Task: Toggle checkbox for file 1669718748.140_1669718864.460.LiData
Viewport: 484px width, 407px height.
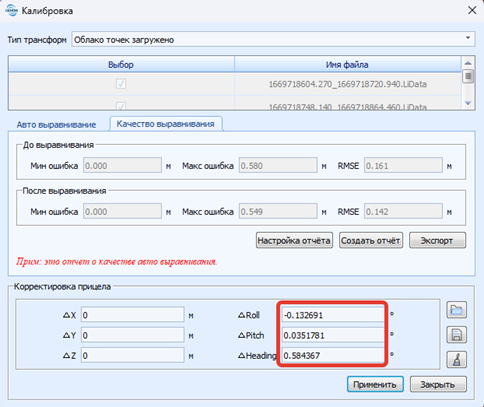Action: pos(121,106)
